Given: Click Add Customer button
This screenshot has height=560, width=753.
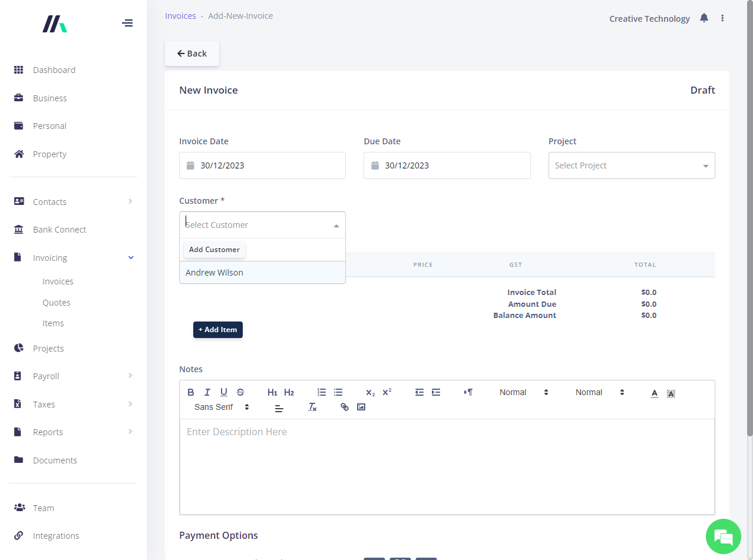Looking at the screenshot, I should (x=214, y=250).
